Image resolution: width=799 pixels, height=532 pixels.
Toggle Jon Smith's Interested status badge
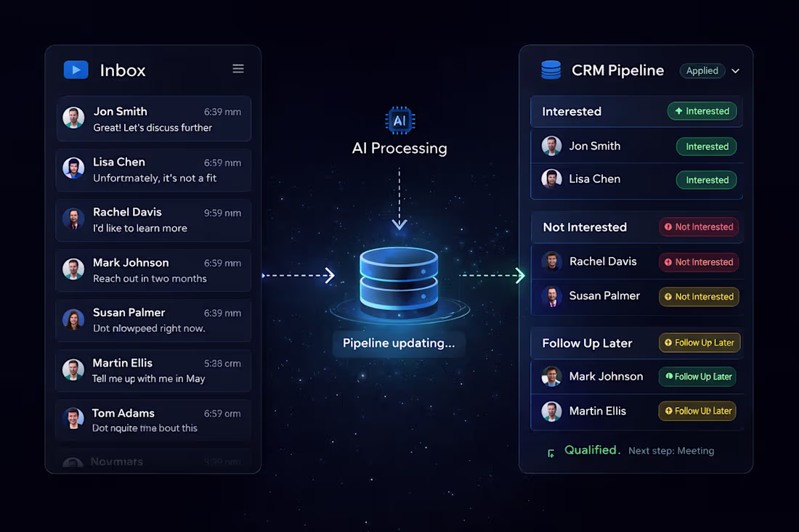pyautogui.click(x=706, y=147)
